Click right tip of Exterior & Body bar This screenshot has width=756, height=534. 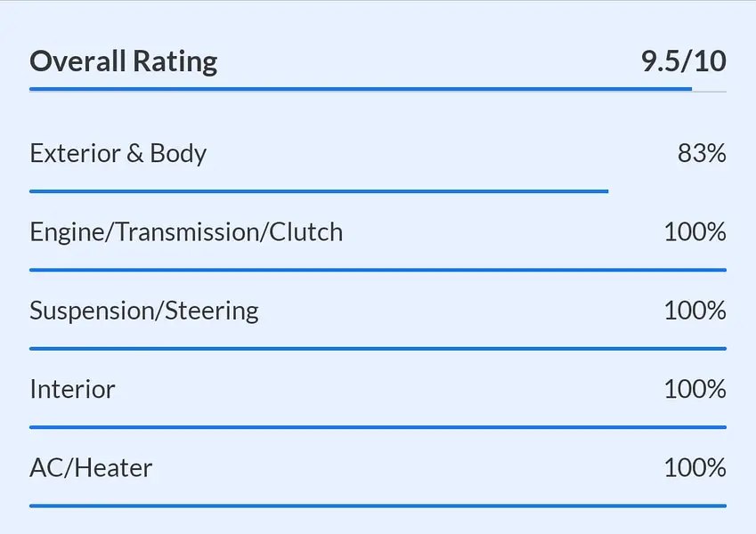606,190
